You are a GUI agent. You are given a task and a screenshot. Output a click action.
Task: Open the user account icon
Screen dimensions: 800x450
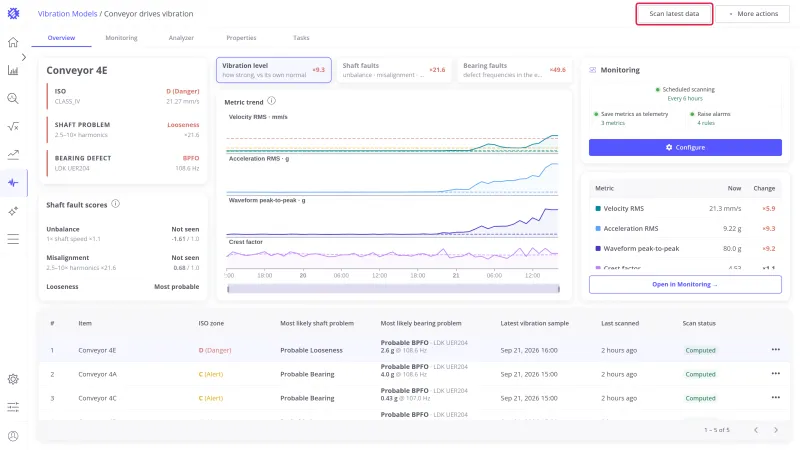point(13,436)
